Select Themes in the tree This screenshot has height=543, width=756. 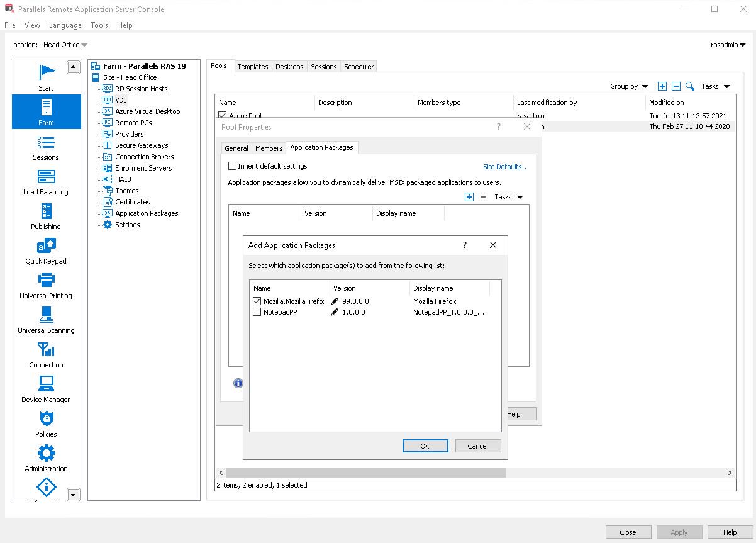tap(126, 191)
